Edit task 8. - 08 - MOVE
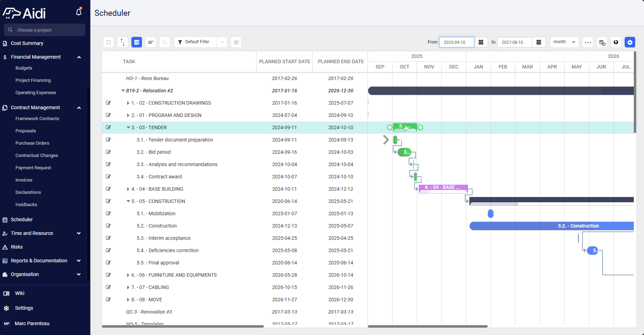The width and height of the screenshot is (644, 335). pos(109,300)
